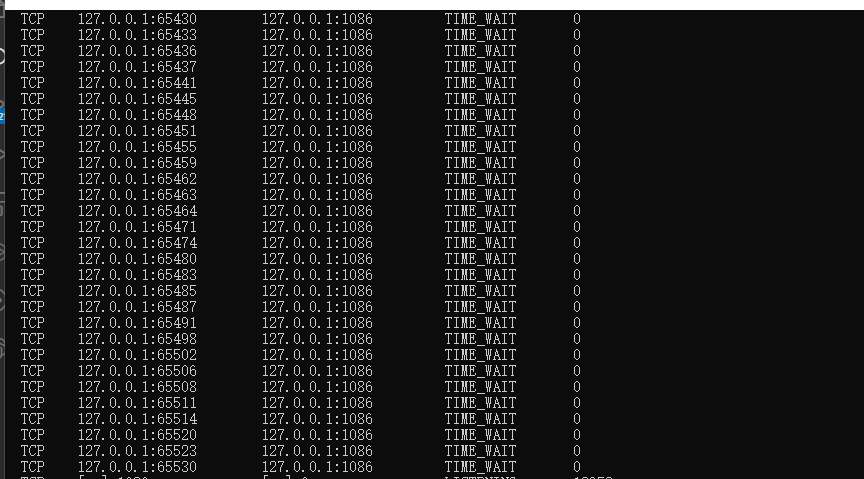Click the partially visible LISTENING row at bottom
The image size is (864, 479).
[317, 477]
